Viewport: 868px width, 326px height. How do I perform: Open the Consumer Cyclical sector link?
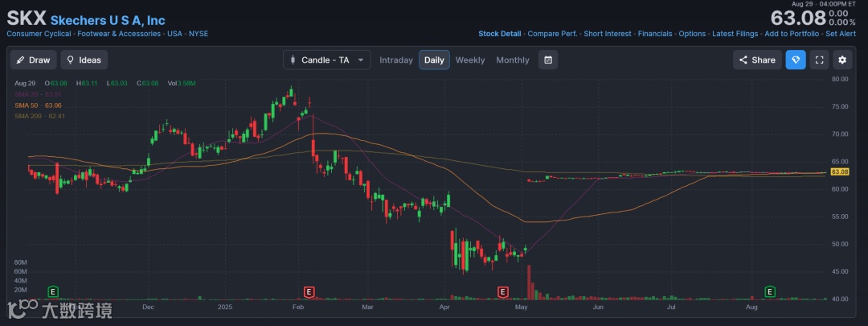coord(39,34)
